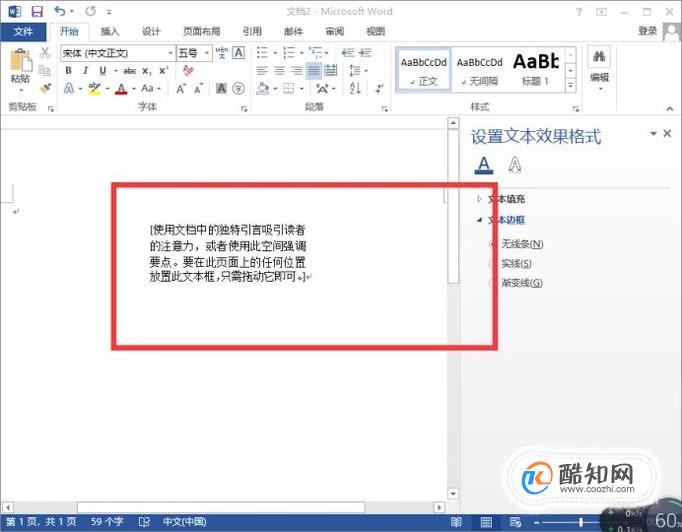Image resolution: width=682 pixels, height=532 pixels.
Task: Toggle bold formatting
Action: 68,70
